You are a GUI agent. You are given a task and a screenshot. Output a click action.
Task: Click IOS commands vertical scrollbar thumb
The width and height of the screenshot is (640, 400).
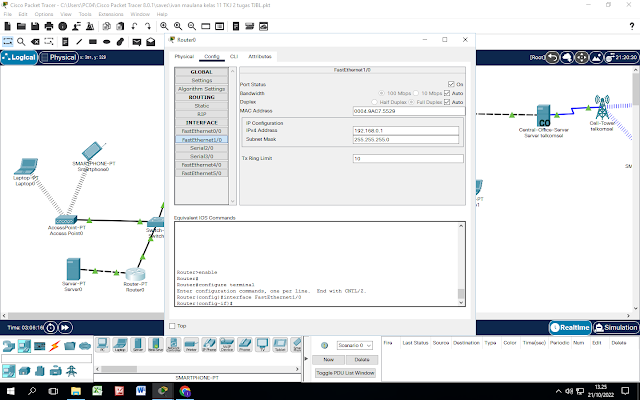coord(461,294)
